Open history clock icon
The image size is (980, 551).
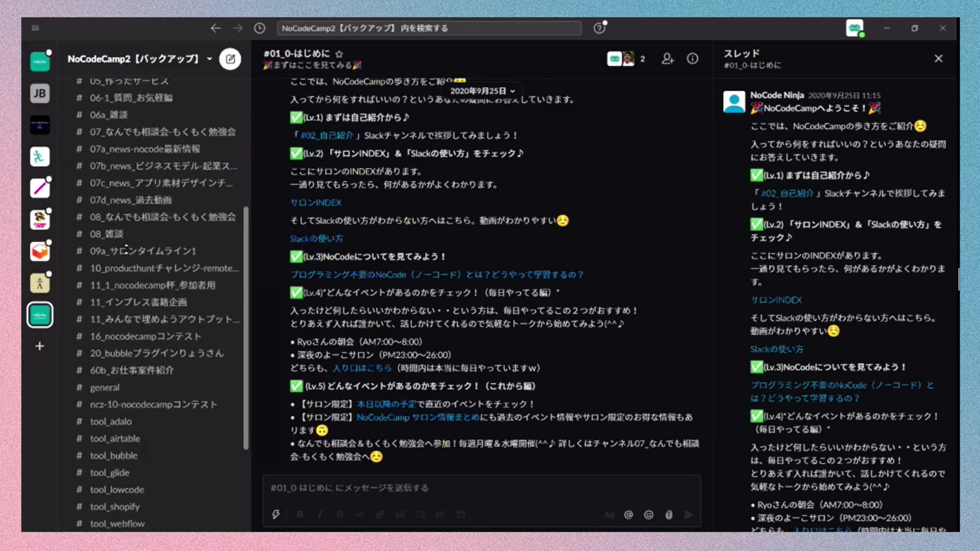[x=260, y=28]
